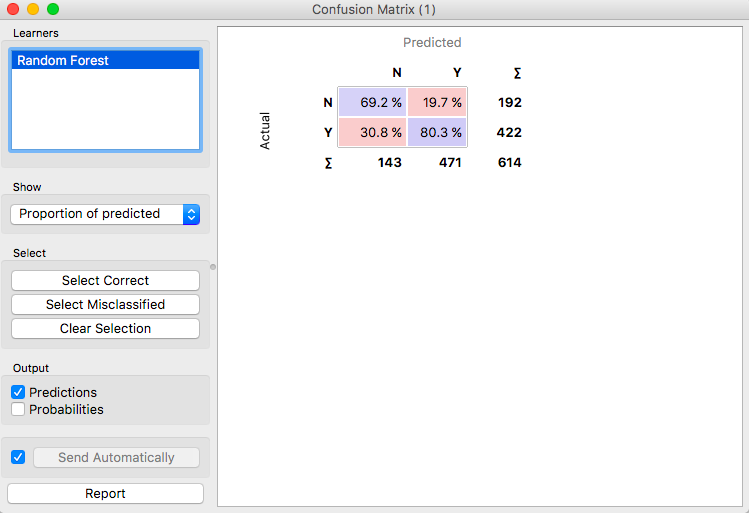Uncheck the Predictions checkbox
Image resolution: width=749 pixels, height=513 pixels.
tap(18, 393)
